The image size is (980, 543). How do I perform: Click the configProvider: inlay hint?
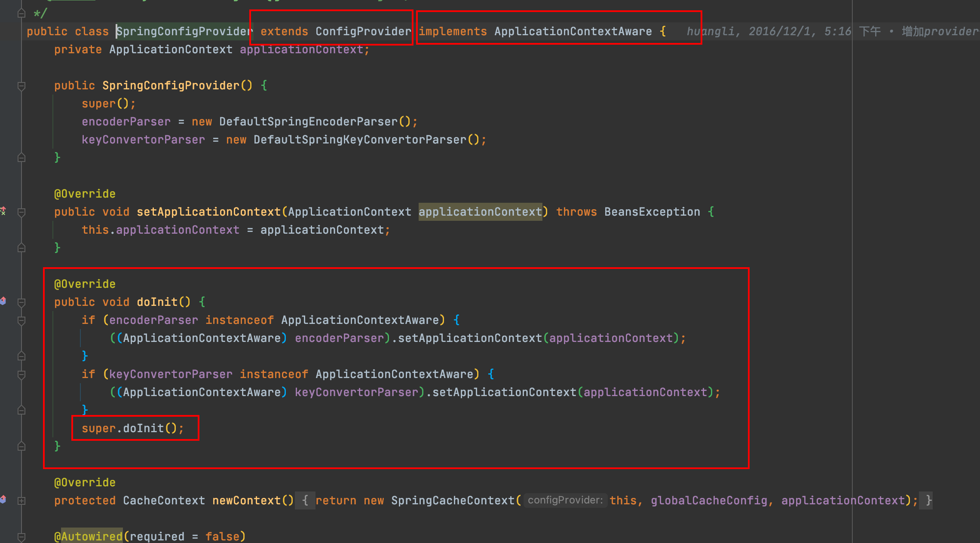click(x=565, y=500)
